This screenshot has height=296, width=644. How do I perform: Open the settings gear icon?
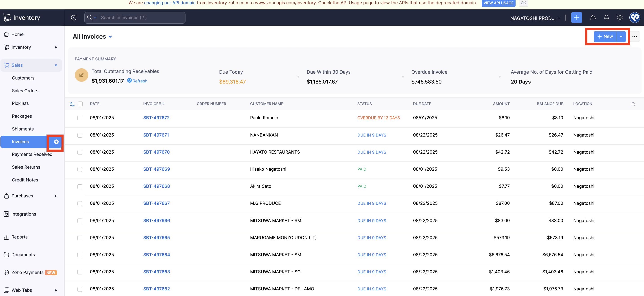[620, 18]
